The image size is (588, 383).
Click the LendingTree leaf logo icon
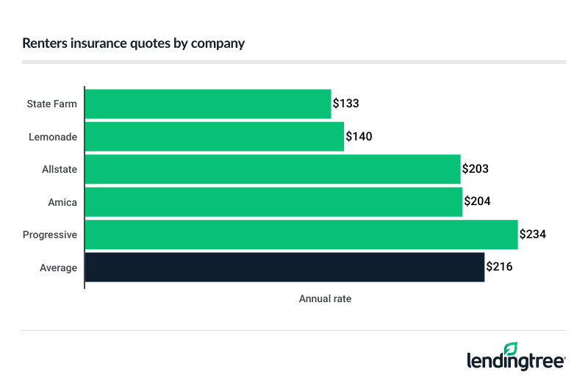(x=511, y=348)
